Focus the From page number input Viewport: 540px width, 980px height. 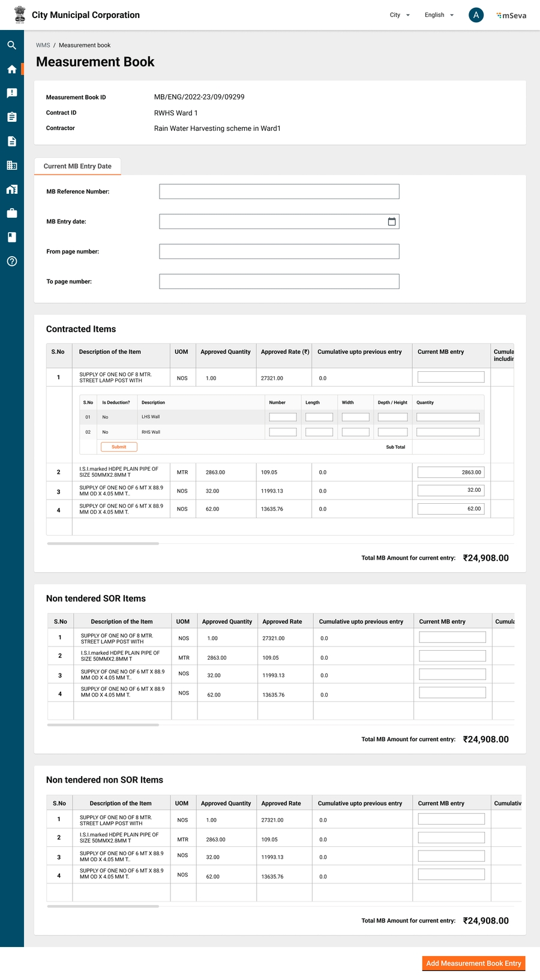pyautogui.click(x=279, y=252)
